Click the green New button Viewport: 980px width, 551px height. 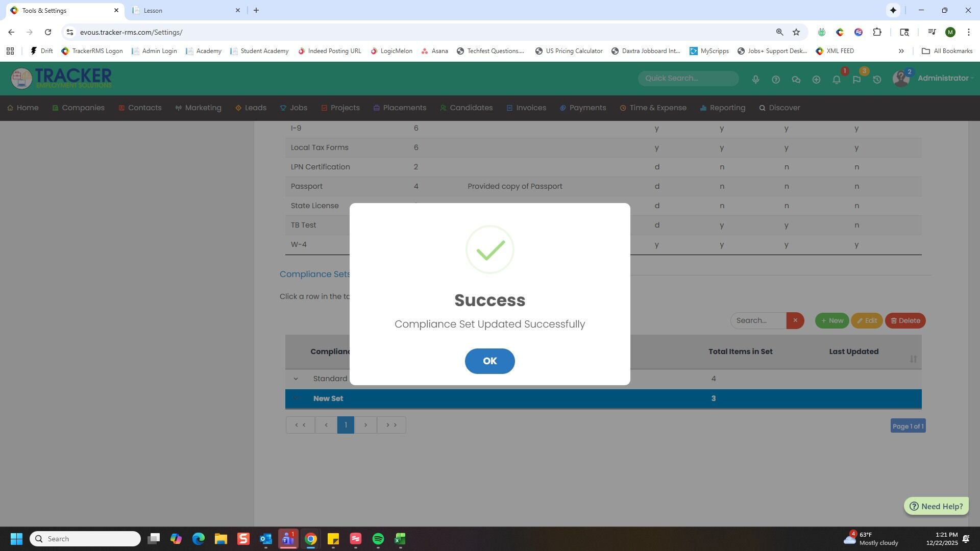coord(831,321)
